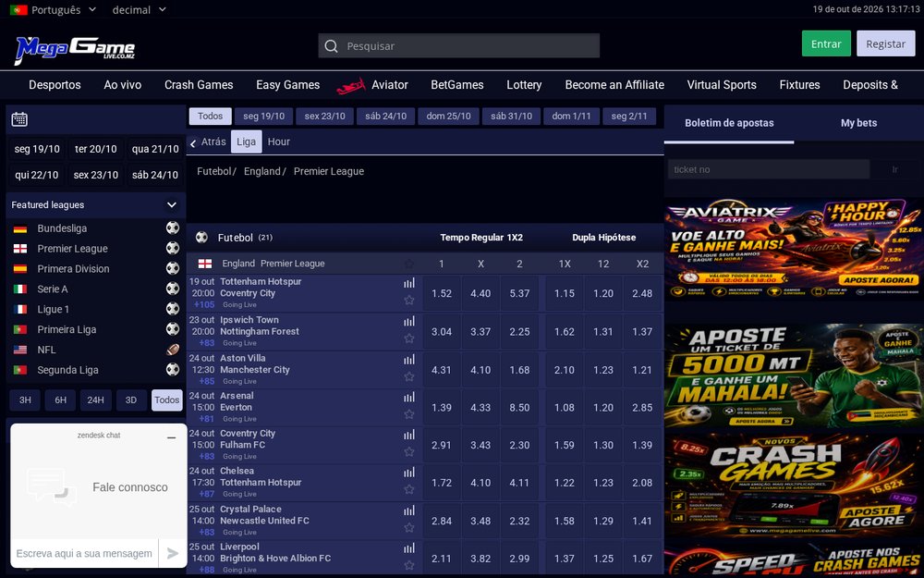Expand +81 markets for Arsenal vs Everton
This screenshot has height=578, width=924.
[x=206, y=419]
